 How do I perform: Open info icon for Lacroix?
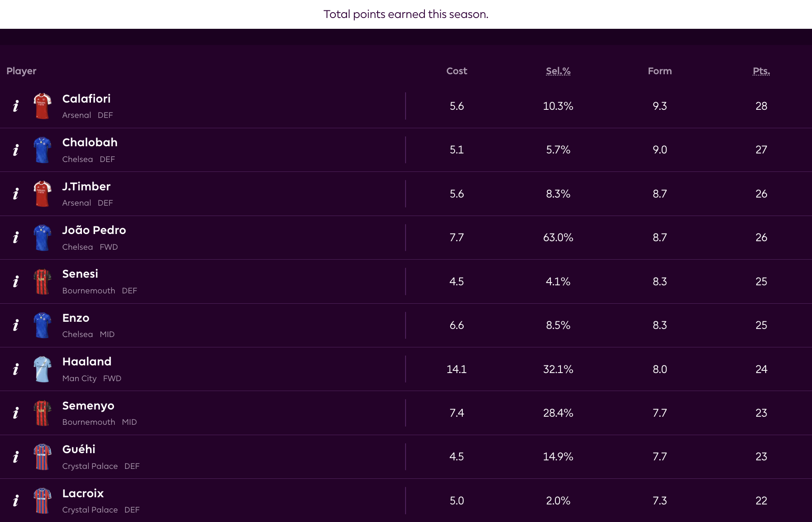(16, 501)
